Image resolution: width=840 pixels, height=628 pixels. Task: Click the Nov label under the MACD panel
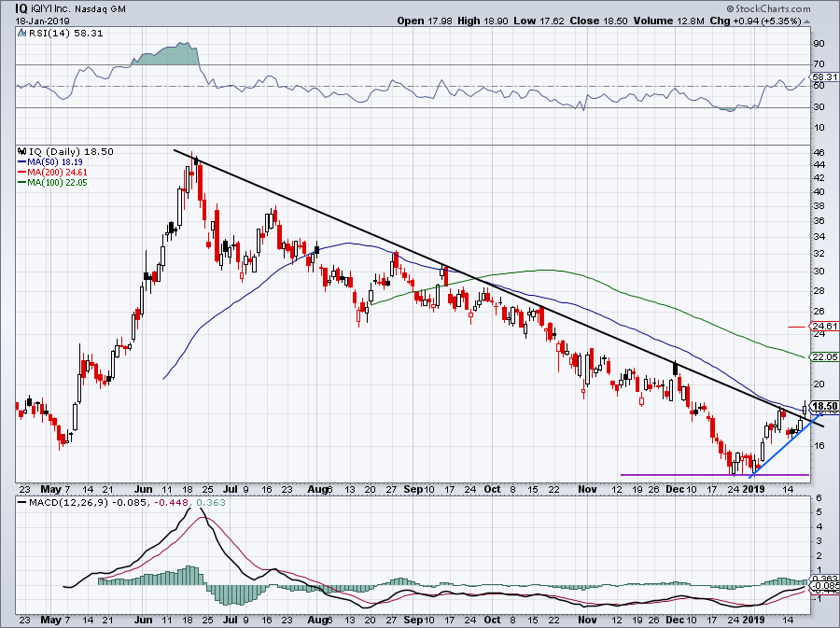pos(588,620)
